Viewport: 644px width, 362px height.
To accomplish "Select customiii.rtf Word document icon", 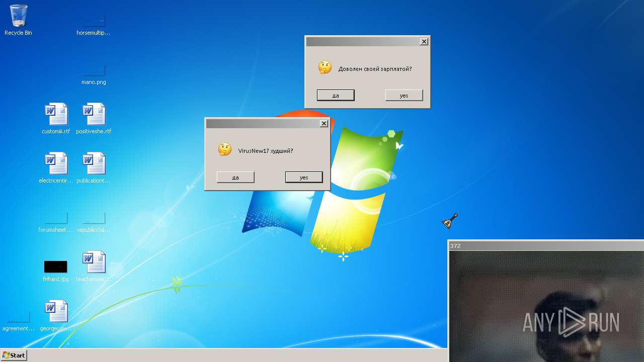I will [x=56, y=119].
